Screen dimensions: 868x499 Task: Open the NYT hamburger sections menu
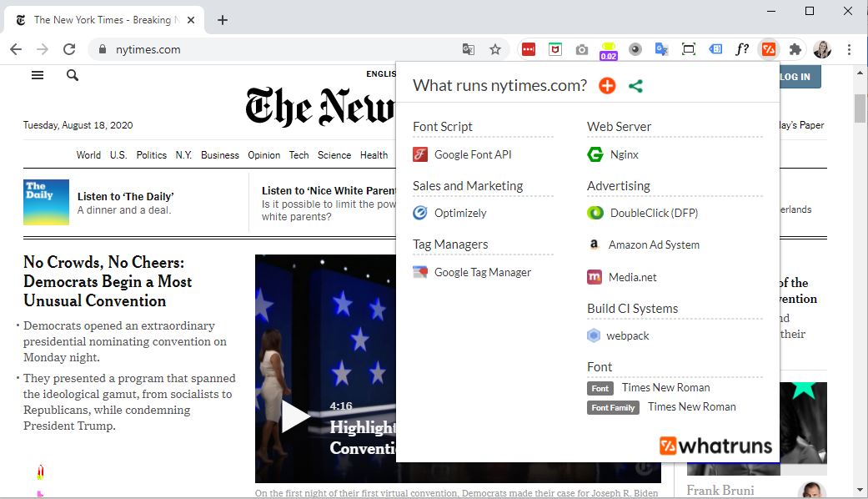click(x=38, y=75)
